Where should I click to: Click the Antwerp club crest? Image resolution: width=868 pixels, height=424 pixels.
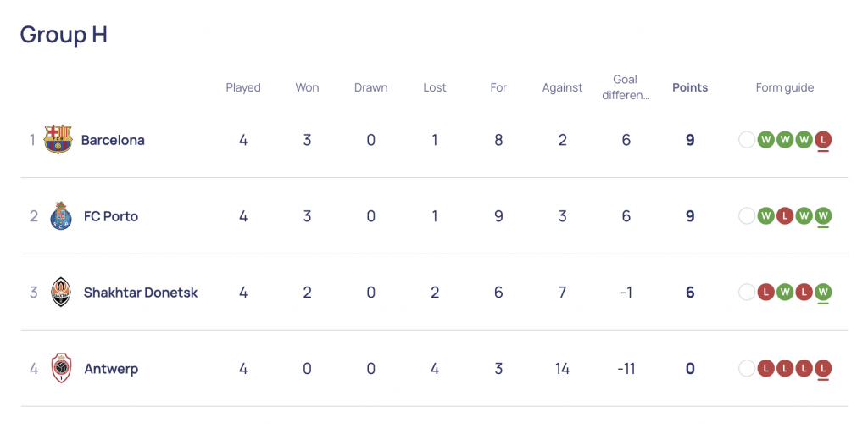(61, 369)
